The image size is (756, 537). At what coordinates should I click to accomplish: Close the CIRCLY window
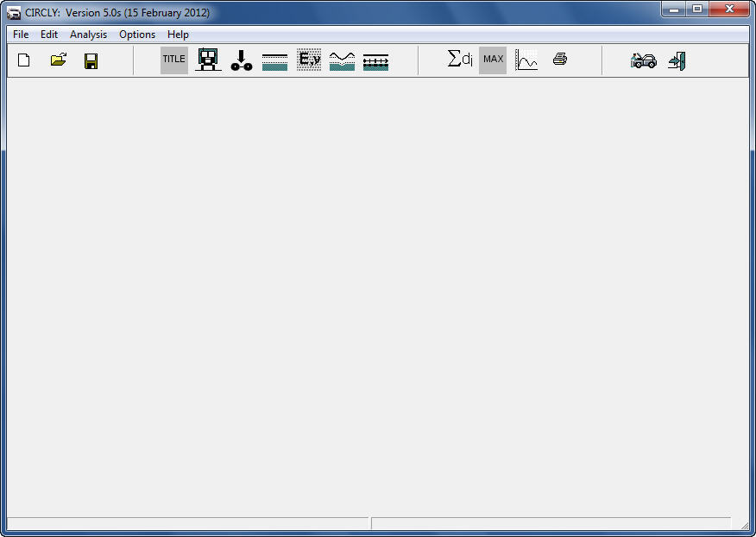click(x=729, y=9)
